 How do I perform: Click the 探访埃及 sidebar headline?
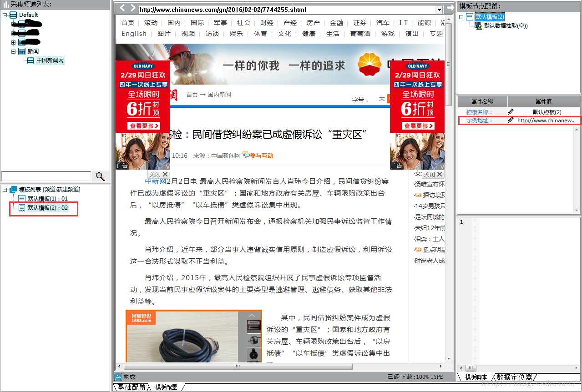click(x=434, y=195)
